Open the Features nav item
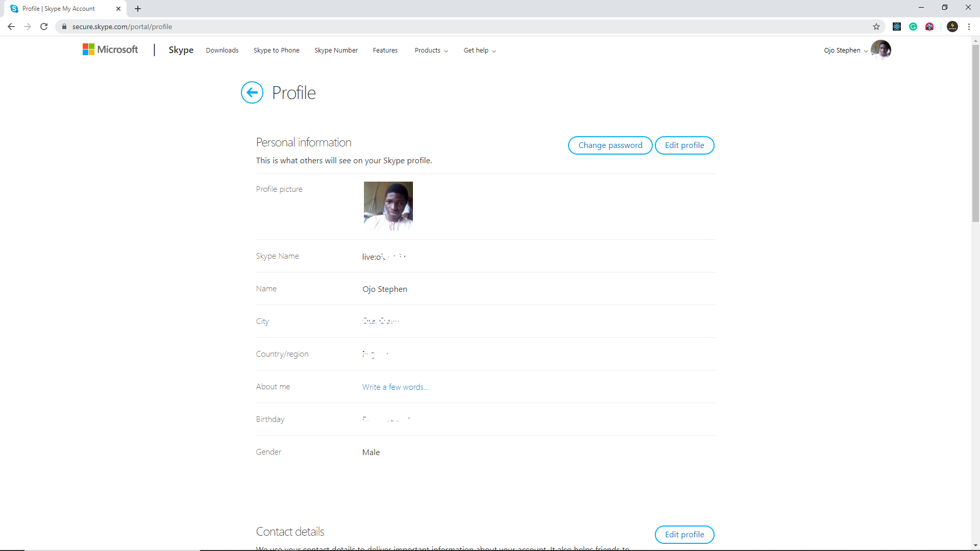Image resolution: width=980 pixels, height=551 pixels. coord(385,50)
